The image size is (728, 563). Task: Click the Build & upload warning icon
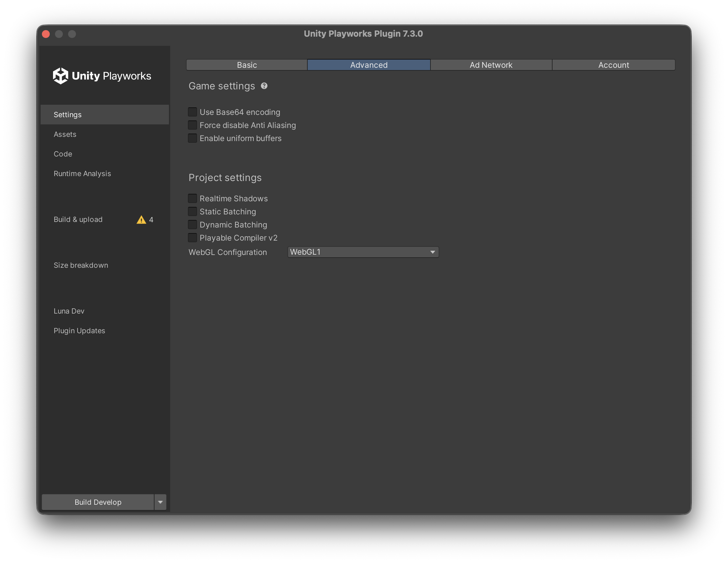click(141, 220)
